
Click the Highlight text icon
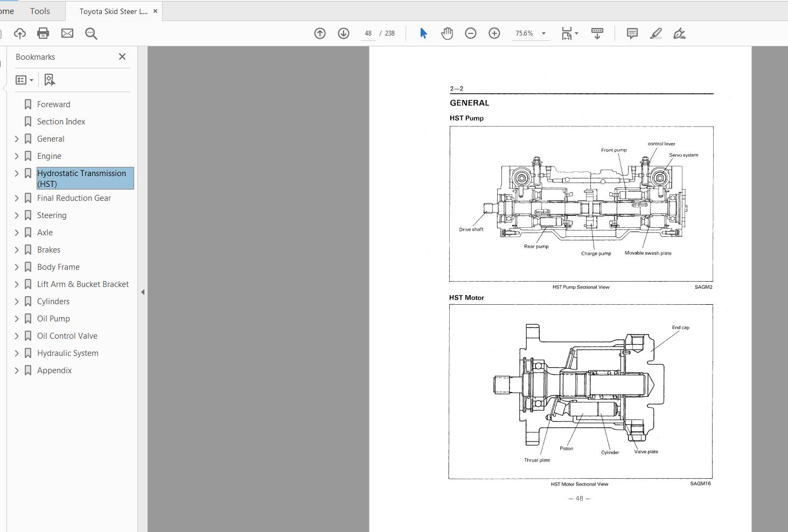[x=655, y=33]
